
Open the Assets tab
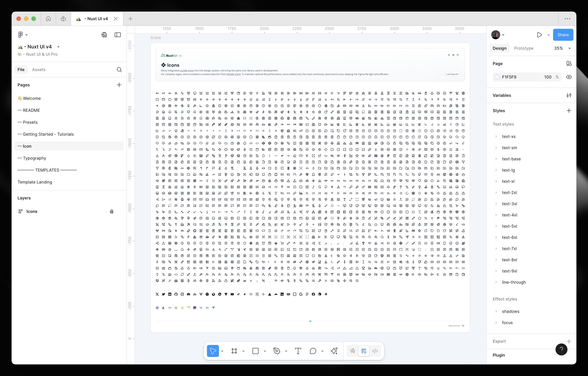click(x=39, y=70)
